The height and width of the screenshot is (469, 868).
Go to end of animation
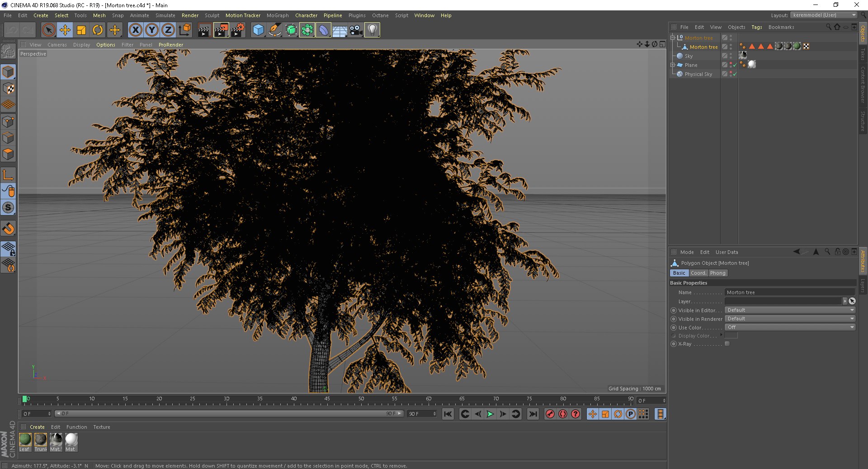tap(533, 414)
